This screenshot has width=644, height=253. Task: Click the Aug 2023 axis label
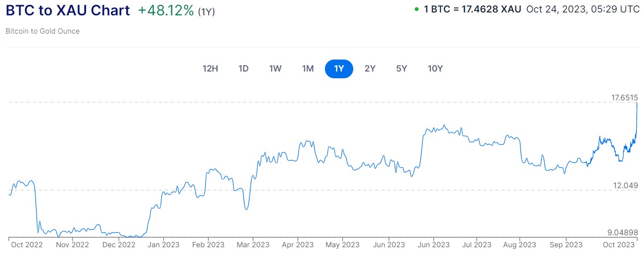(x=520, y=245)
